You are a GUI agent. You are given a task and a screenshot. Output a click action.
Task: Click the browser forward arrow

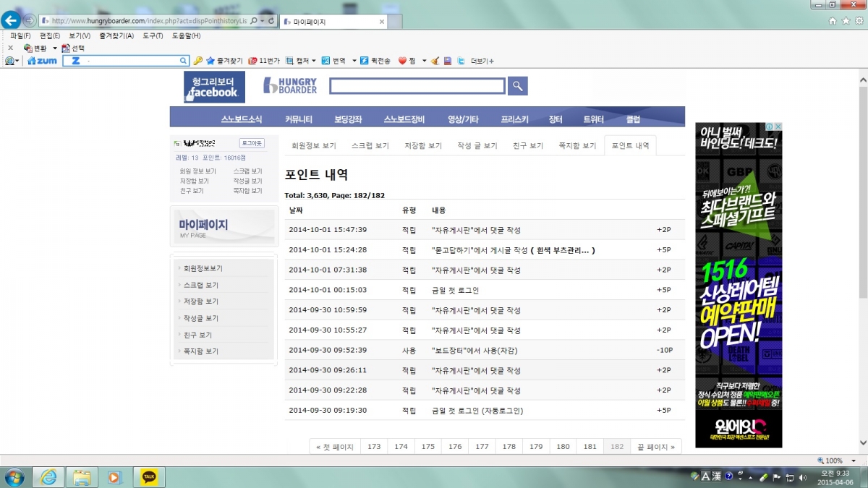29,20
